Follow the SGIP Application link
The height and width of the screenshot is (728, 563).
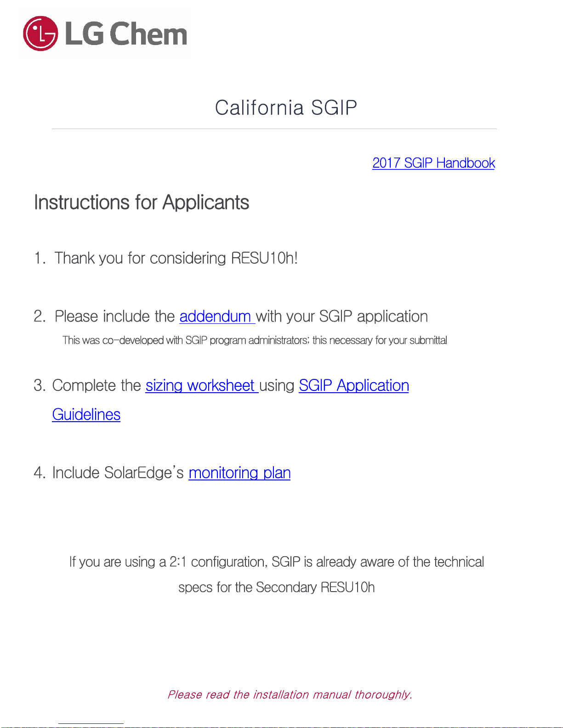pyautogui.click(x=354, y=385)
